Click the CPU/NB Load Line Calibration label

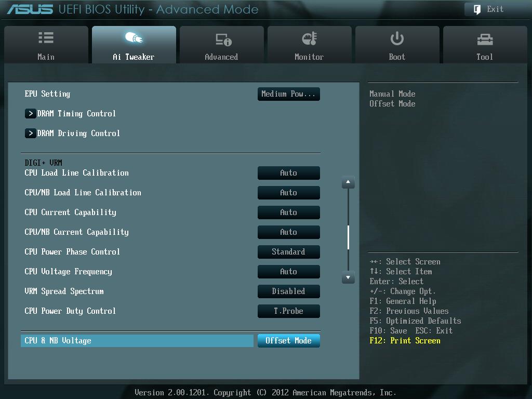pyautogui.click(x=83, y=193)
